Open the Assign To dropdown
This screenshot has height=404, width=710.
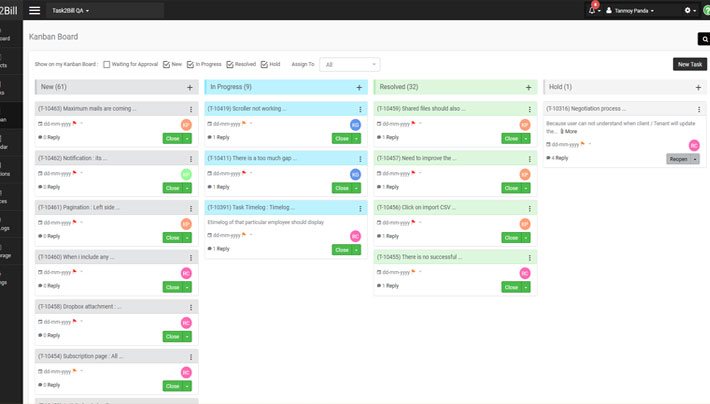[x=350, y=64]
